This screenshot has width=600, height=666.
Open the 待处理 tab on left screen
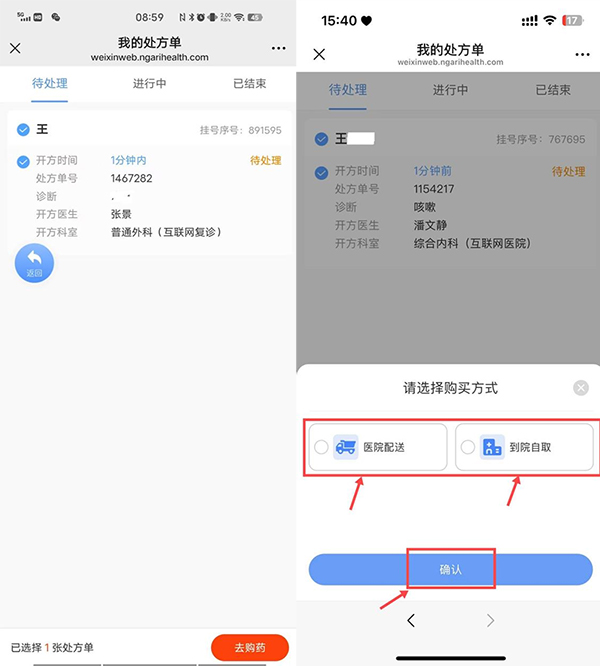(50, 83)
